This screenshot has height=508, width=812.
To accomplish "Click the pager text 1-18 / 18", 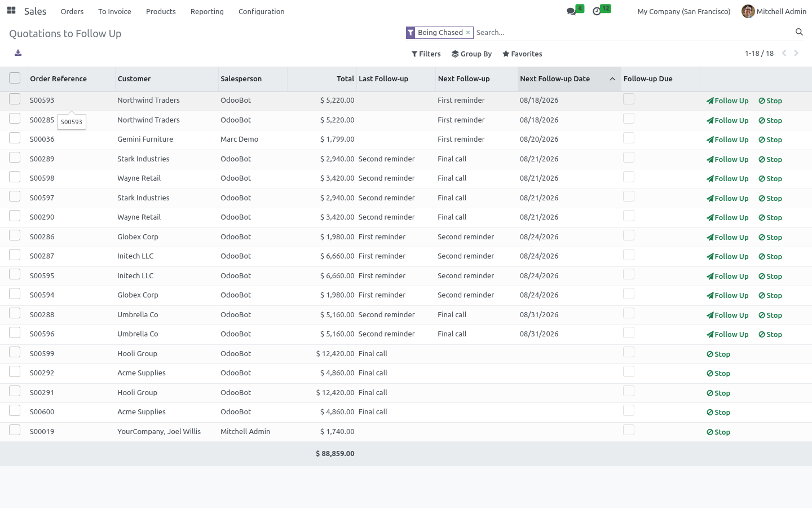I will pyautogui.click(x=759, y=54).
